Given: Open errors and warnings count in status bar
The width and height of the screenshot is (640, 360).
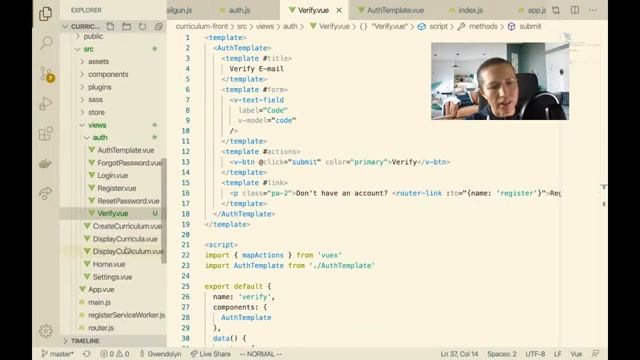Looking at the screenshot, I should [x=115, y=354].
